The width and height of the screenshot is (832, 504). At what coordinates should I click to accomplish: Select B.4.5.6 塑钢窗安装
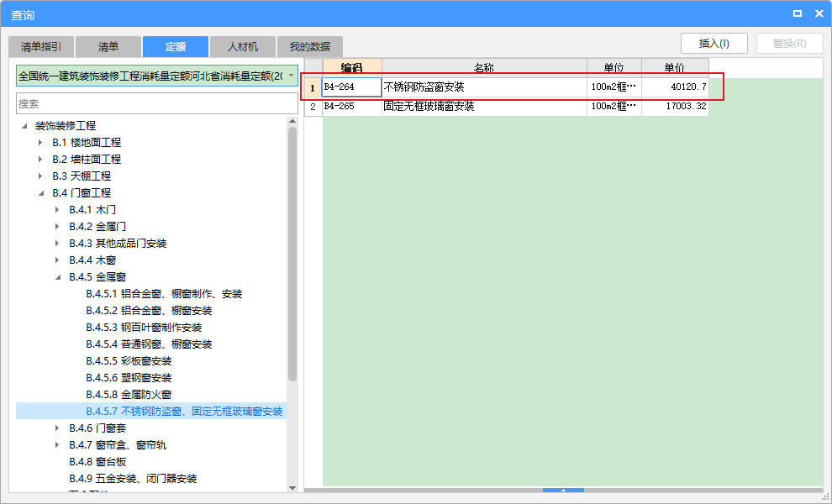129,378
